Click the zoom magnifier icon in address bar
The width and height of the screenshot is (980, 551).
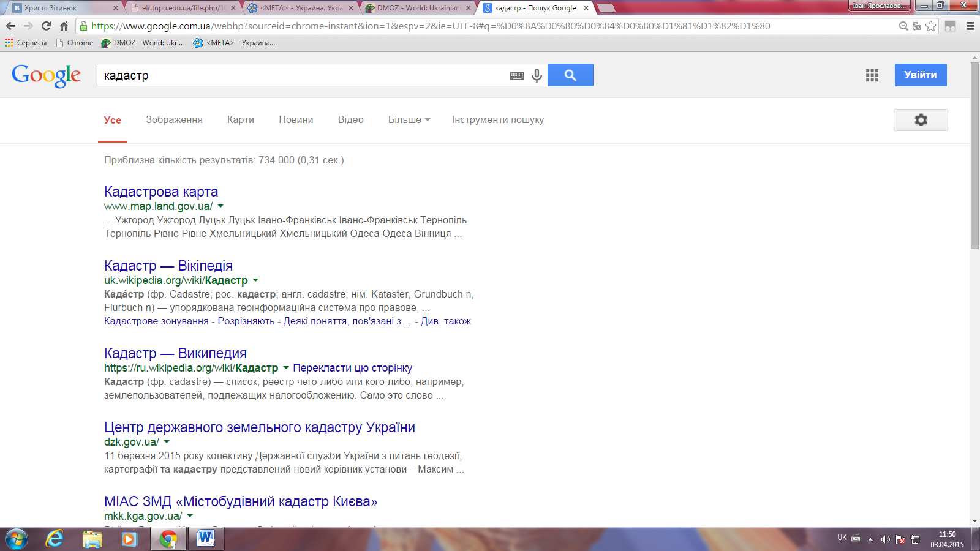(903, 26)
